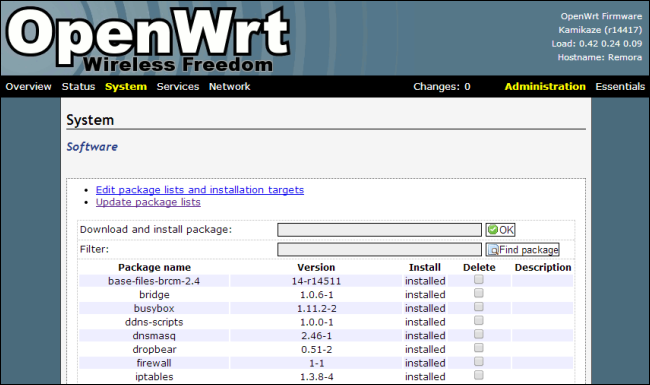
Task: Click version 14-r14511 cell
Action: click(316, 281)
